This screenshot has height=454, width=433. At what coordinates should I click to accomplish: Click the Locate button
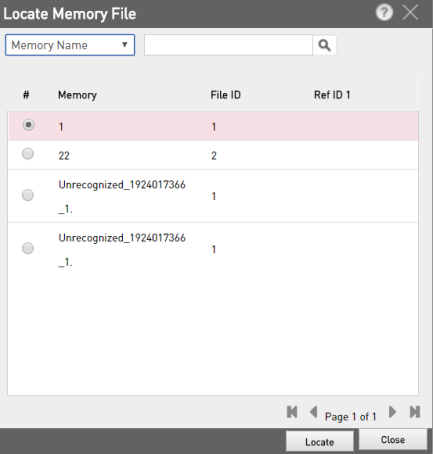[320, 442]
